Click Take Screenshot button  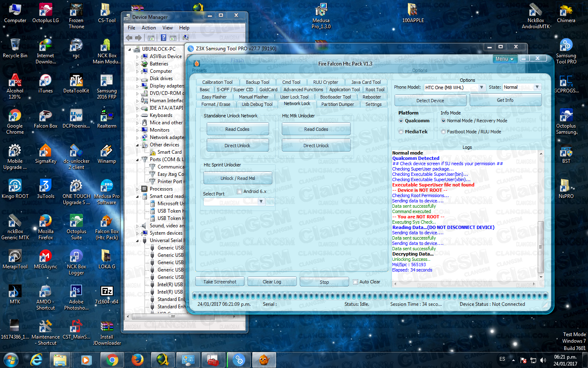point(220,282)
